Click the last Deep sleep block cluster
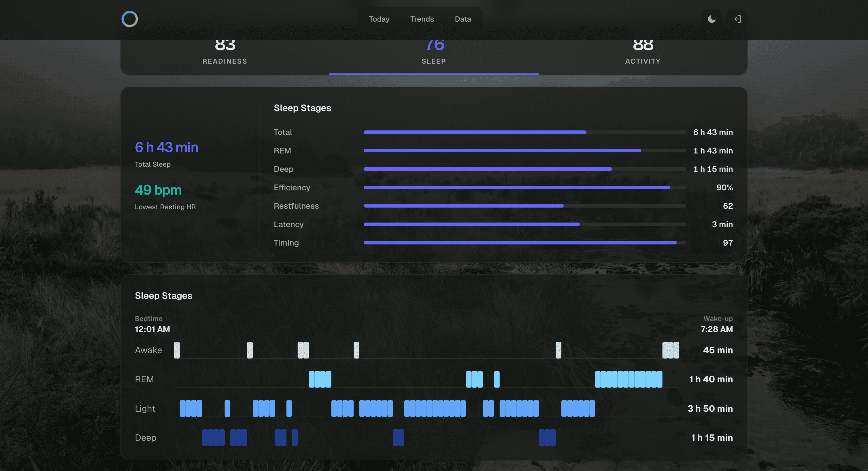This screenshot has height=471, width=868. (x=547, y=438)
